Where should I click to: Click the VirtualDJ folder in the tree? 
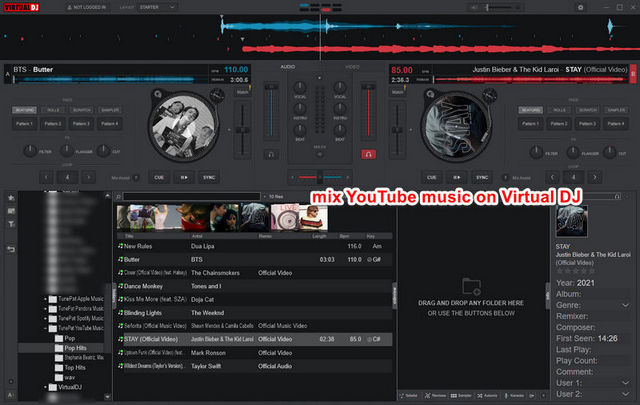pyautogui.click(x=70, y=387)
